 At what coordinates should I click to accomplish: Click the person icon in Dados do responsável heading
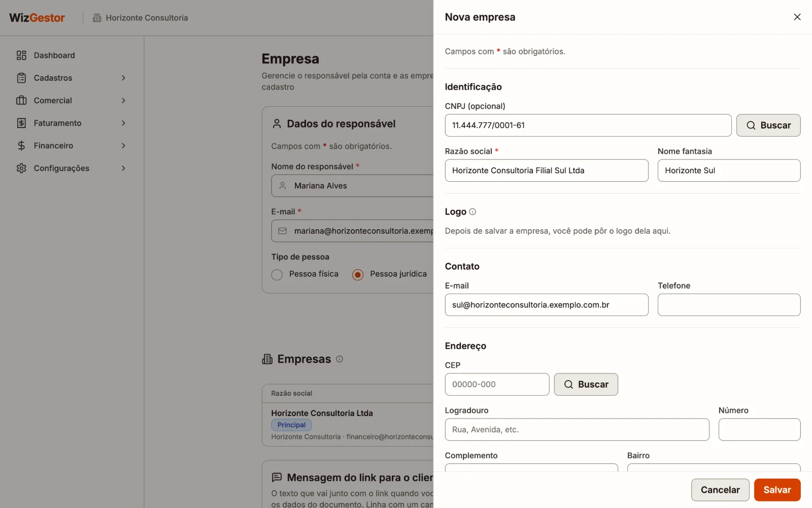point(277,123)
